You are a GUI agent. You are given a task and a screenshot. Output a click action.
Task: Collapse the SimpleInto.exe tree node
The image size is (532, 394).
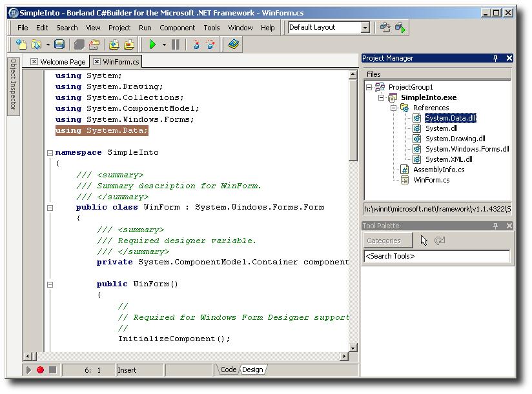(382, 97)
